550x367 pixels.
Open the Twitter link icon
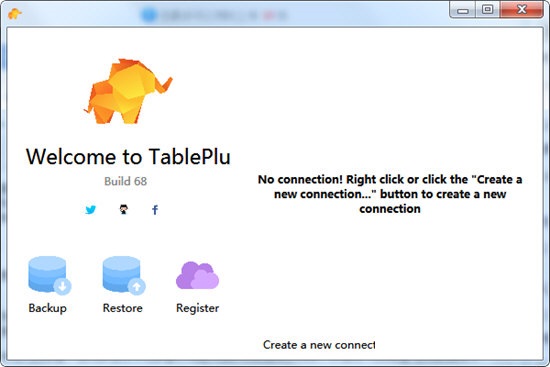(90, 210)
